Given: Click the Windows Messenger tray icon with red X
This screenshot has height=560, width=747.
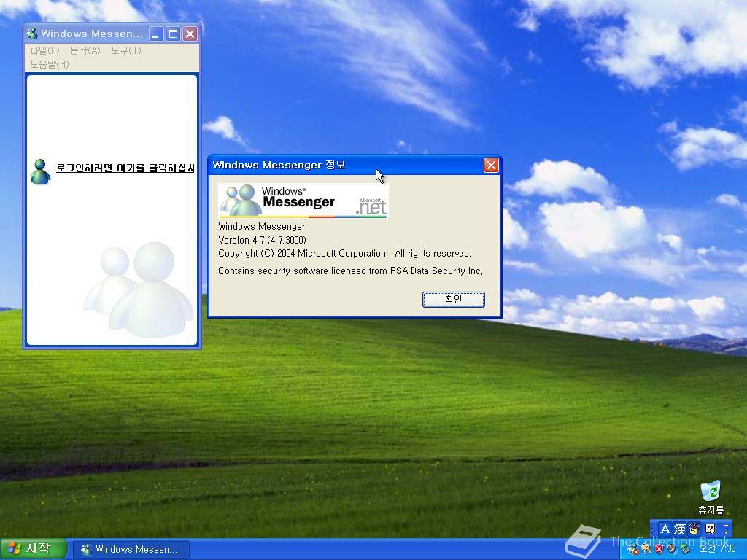Looking at the screenshot, I should click(x=633, y=549).
